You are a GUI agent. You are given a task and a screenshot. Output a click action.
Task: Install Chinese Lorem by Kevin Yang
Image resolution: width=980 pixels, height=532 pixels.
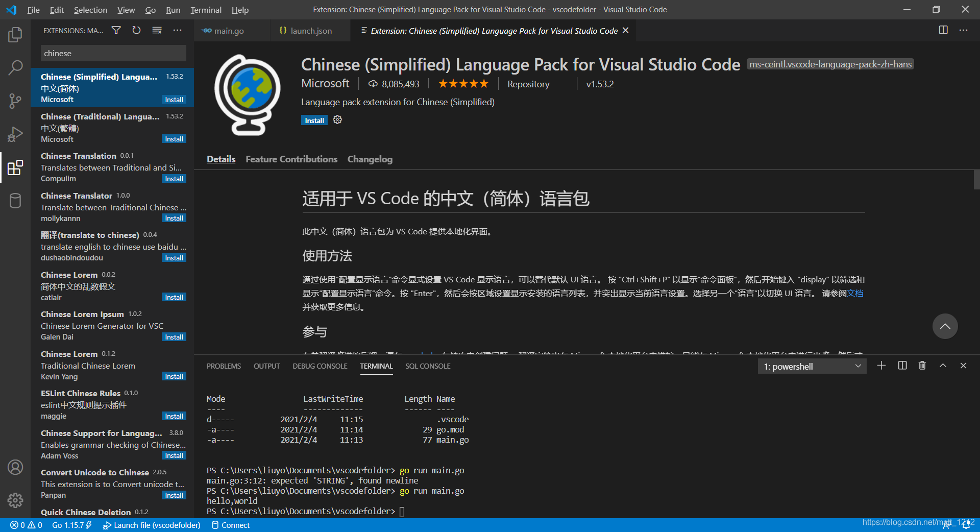[x=174, y=376]
